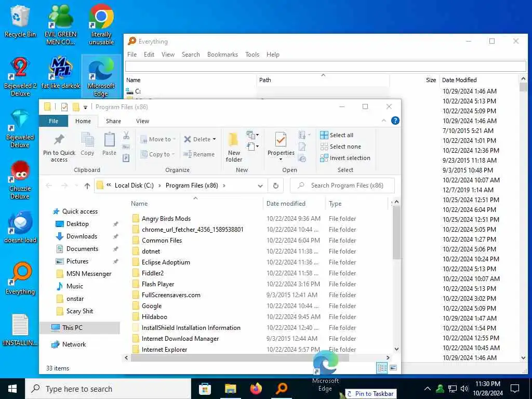This screenshot has width=532, height=399.
Task: Expand Delete dropdown arrow
Action: click(x=214, y=139)
